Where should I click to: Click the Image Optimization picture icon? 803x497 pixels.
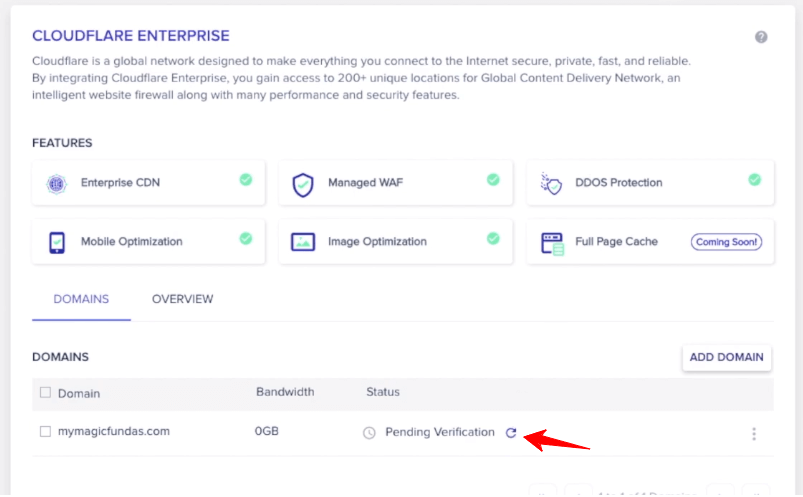click(303, 242)
